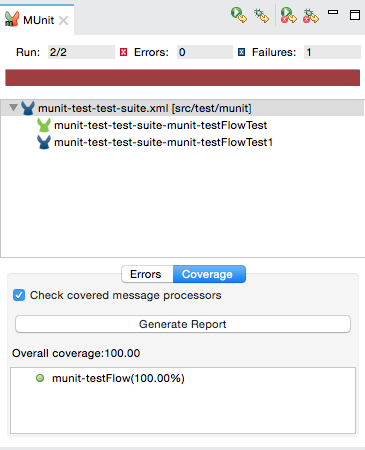The width and height of the screenshot is (365, 450).
Task: Click green passed icon of testFlowTest
Action: 44,125
